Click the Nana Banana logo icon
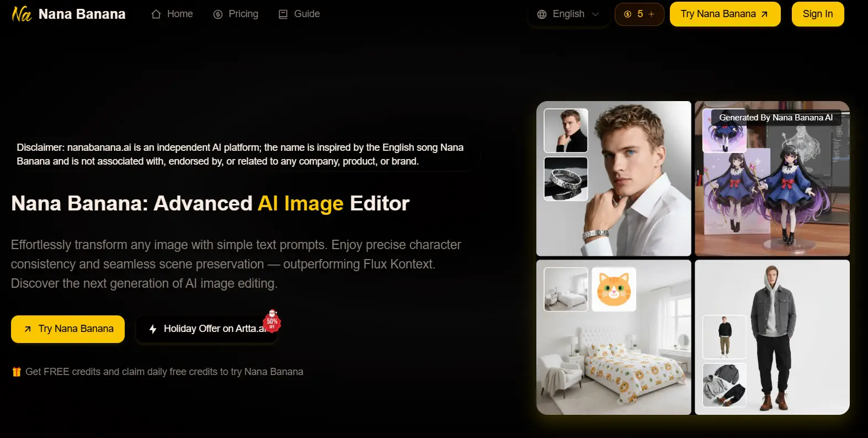The image size is (868, 438). (x=22, y=14)
